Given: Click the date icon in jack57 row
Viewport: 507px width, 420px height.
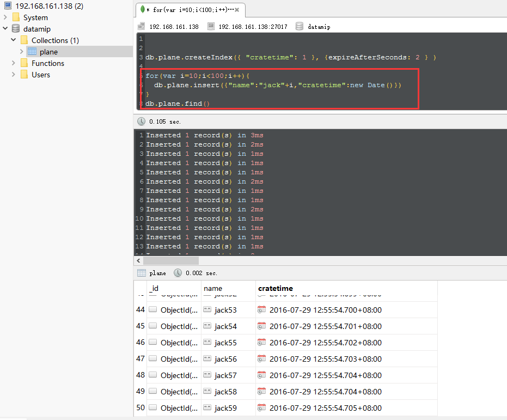Looking at the screenshot, I should 261,375.
